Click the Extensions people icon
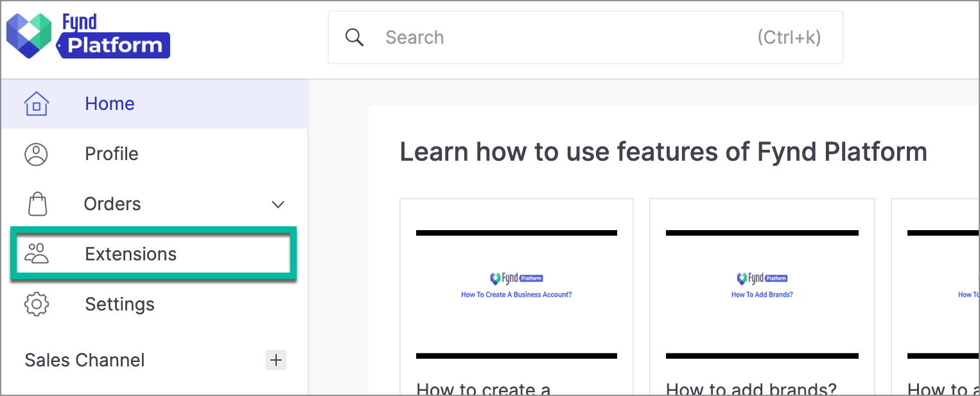The width and height of the screenshot is (980, 396). point(37,254)
